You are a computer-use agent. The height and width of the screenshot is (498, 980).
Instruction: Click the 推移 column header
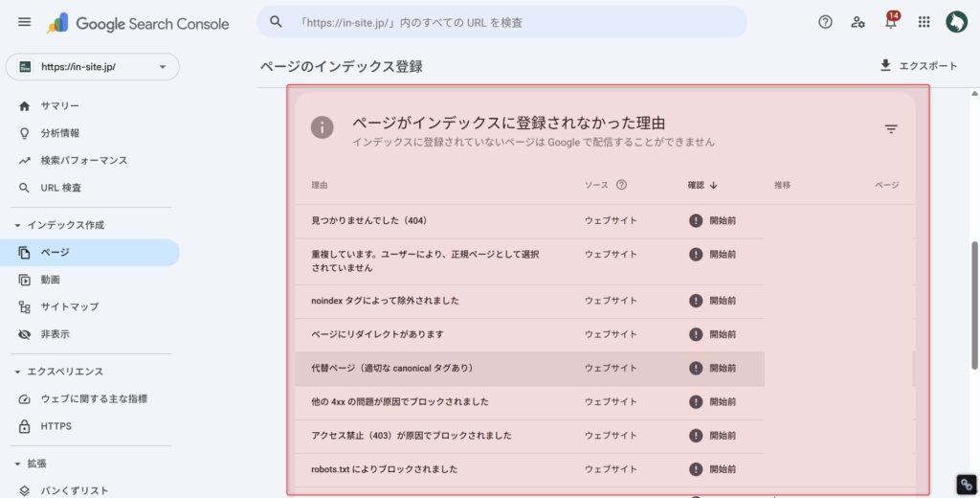[x=782, y=185]
